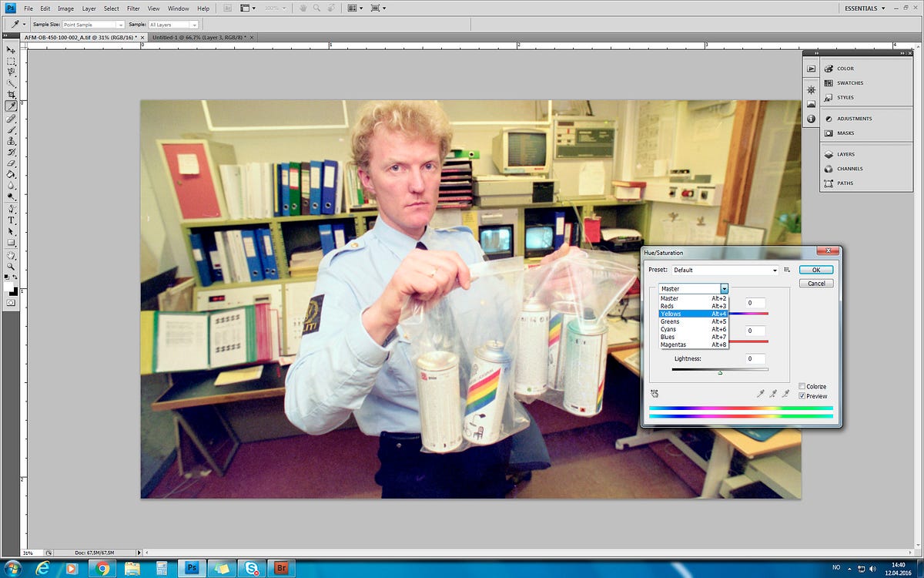Open Skype from the taskbar

[x=251, y=569]
